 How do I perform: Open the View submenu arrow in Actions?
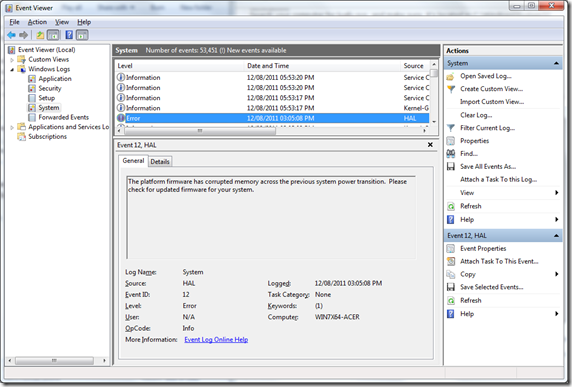pos(557,193)
